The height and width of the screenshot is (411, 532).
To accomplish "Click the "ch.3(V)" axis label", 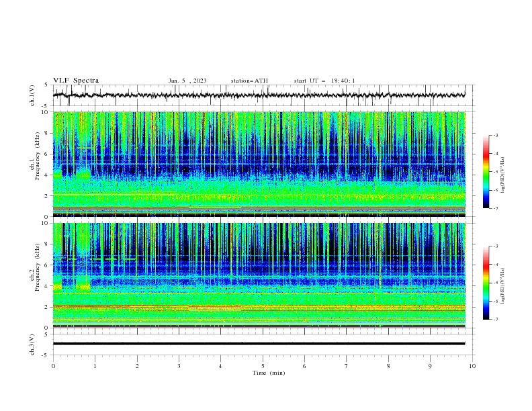I will coord(32,345).
